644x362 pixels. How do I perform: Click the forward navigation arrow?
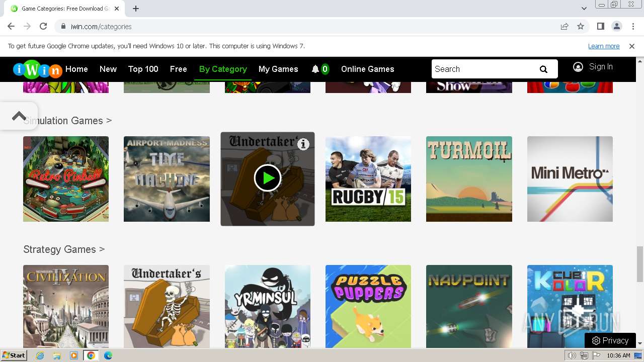[x=27, y=26]
